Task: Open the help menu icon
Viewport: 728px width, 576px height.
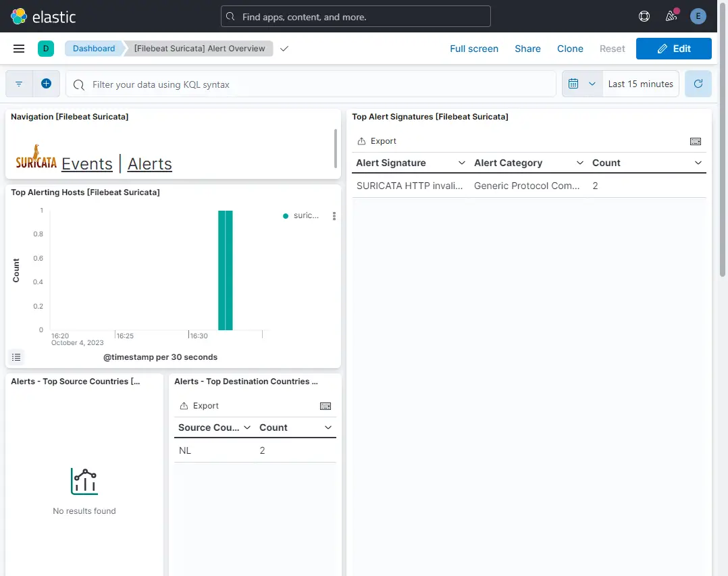Action: coord(644,16)
